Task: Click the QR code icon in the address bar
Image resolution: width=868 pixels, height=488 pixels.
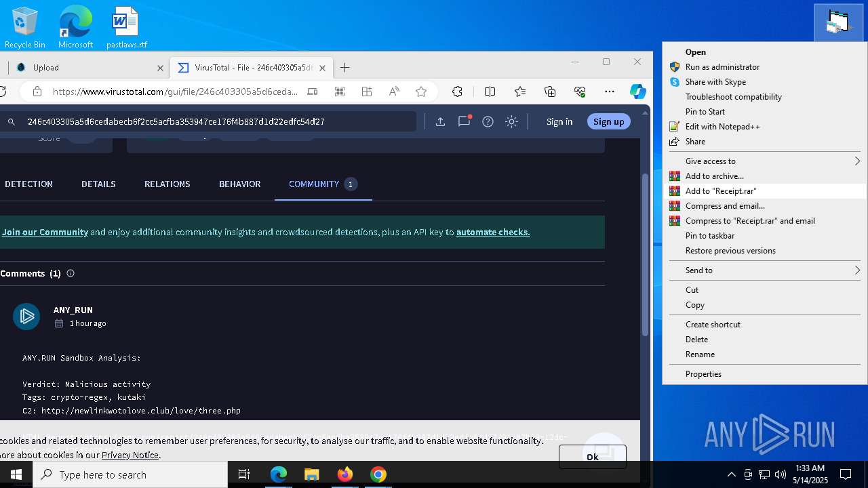Action: tap(340, 91)
